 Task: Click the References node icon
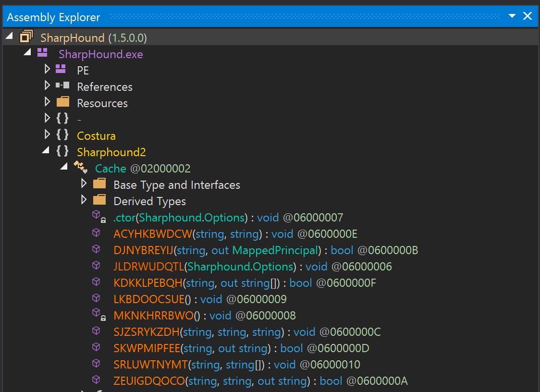click(62, 85)
